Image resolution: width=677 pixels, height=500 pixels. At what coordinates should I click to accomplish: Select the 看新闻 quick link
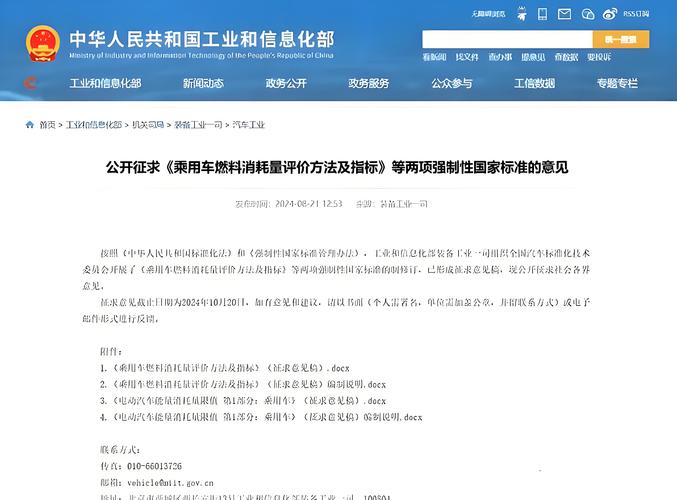coord(434,57)
